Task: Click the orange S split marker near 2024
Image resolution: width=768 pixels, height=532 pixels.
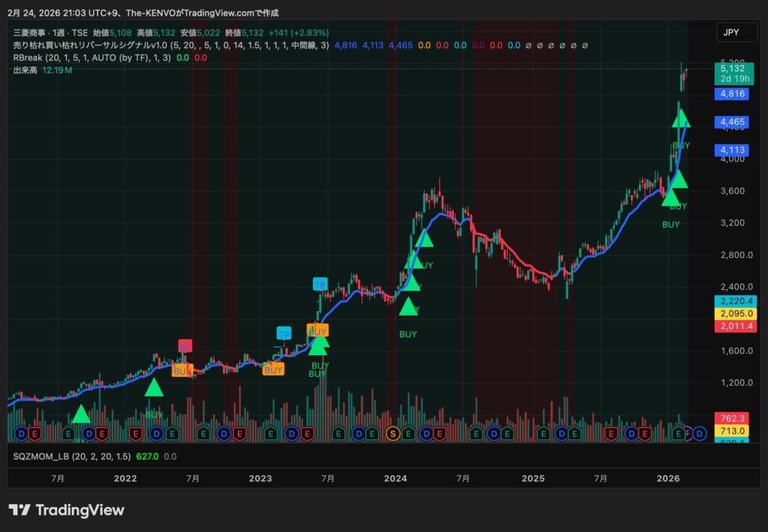Action: point(391,433)
